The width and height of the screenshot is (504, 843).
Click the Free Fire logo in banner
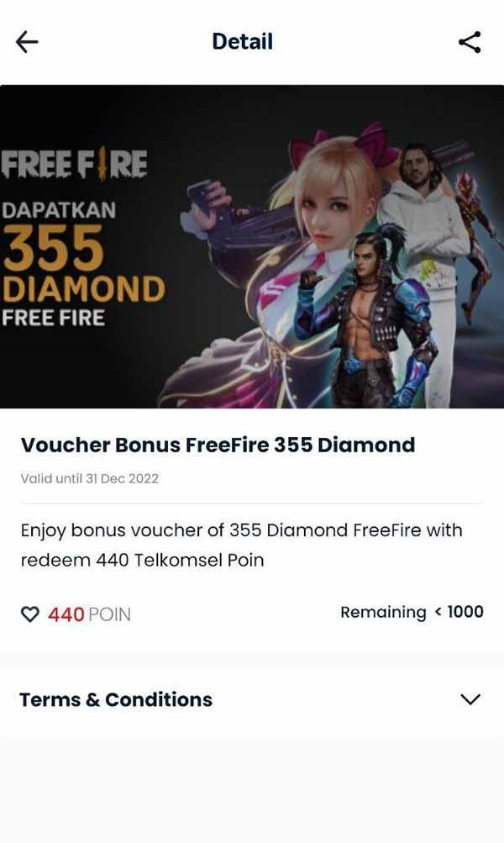click(74, 163)
